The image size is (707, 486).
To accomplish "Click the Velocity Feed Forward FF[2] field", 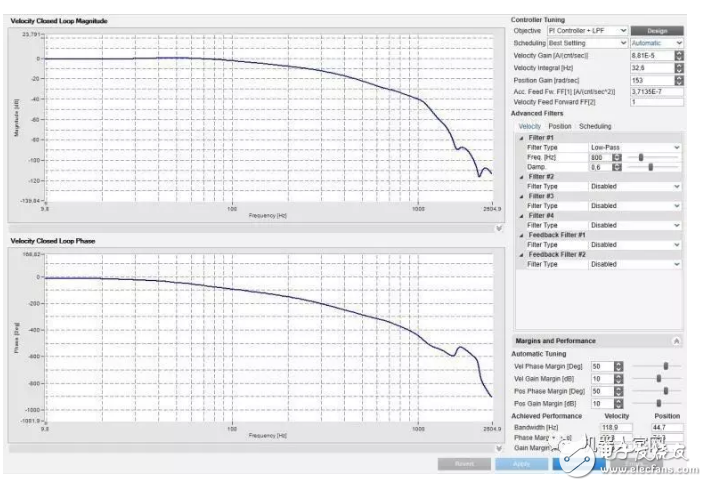I will [657, 102].
